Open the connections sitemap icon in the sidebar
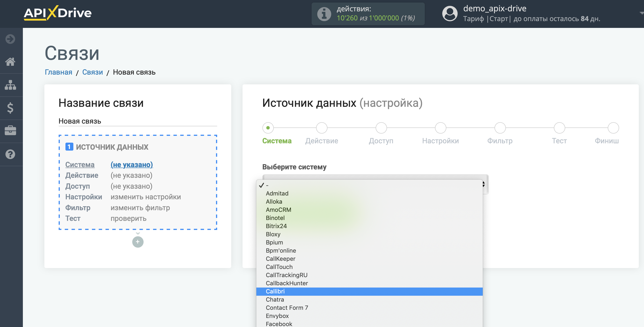644x327 pixels. coord(10,85)
